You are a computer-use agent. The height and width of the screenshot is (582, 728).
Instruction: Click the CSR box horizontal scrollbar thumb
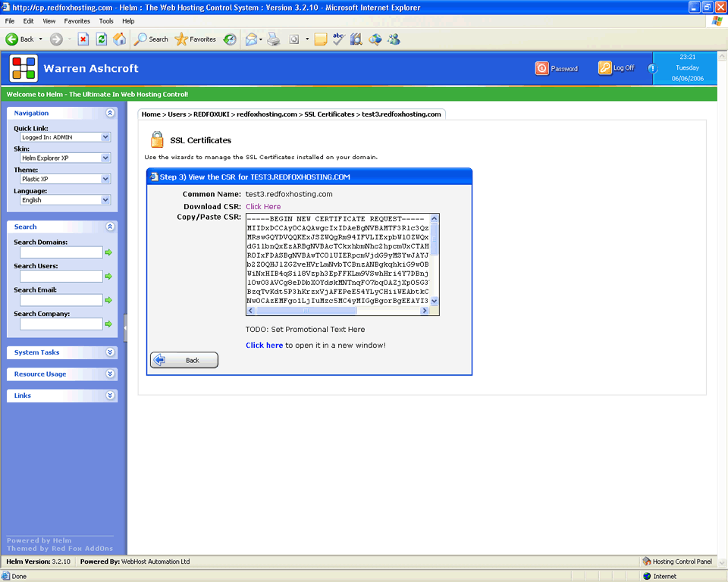coord(306,311)
